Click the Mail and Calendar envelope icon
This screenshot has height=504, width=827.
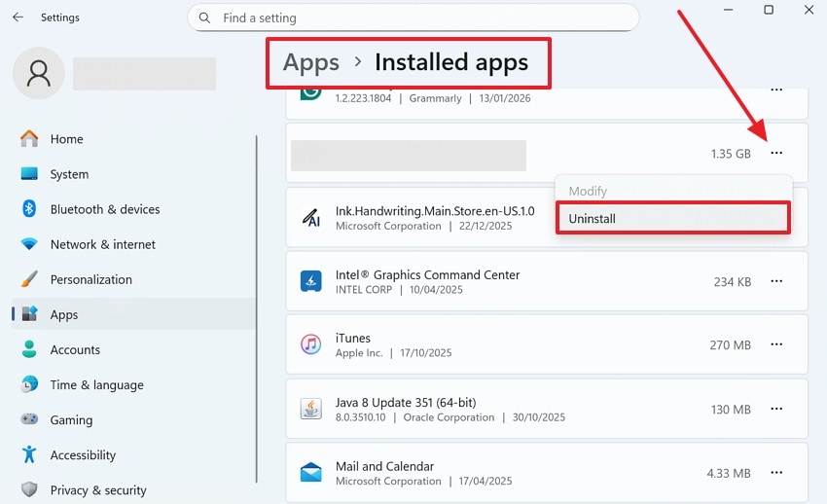[310, 472]
